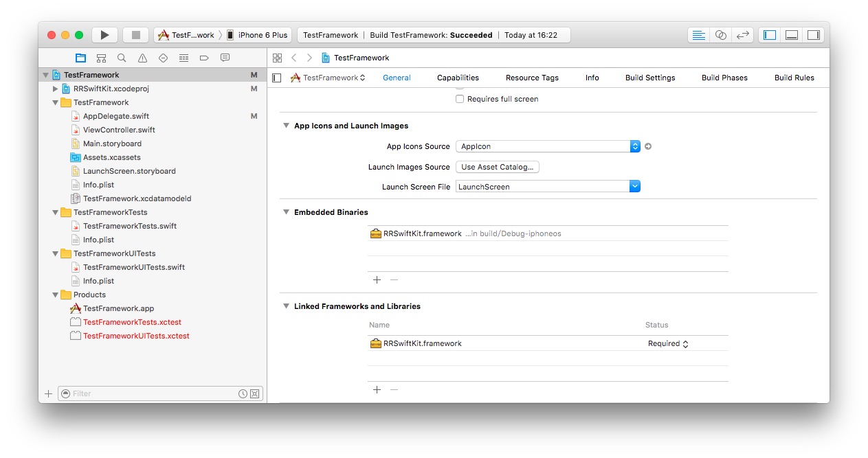The width and height of the screenshot is (868, 458).
Task: Switch to the Build Rules tab
Action: [x=794, y=78]
